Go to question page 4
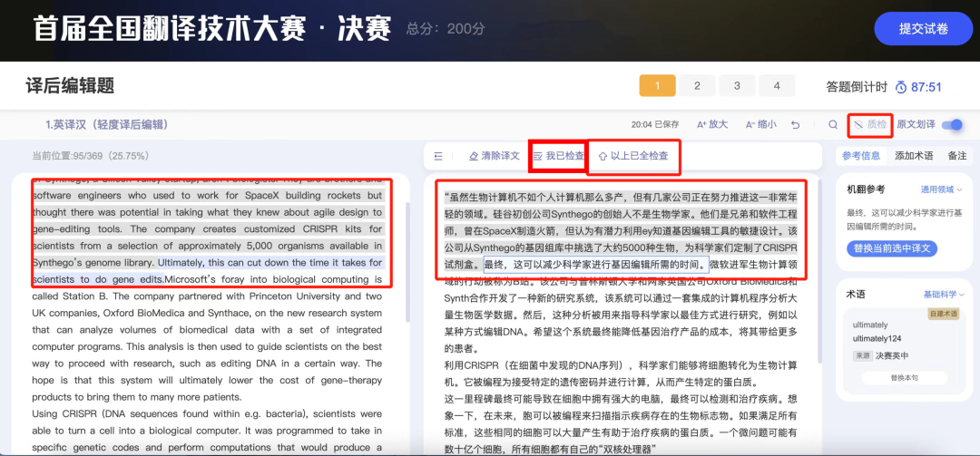 pyautogui.click(x=777, y=86)
